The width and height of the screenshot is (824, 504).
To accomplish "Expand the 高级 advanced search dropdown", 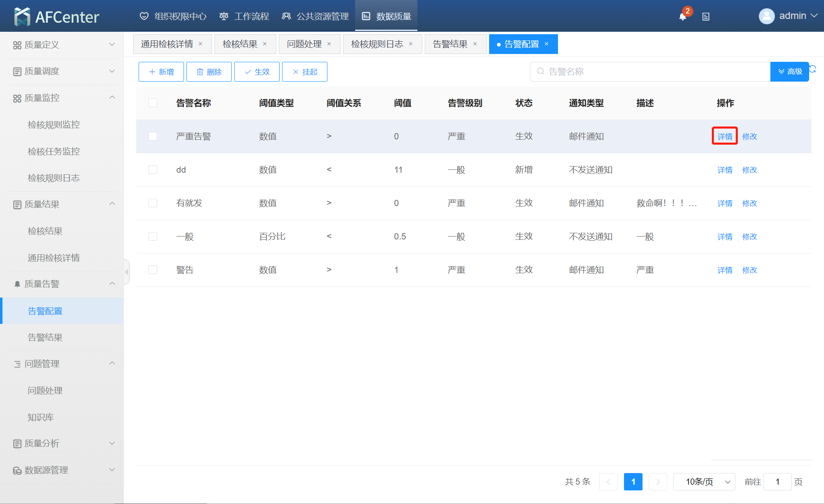I will pyautogui.click(x=789, y=72).
